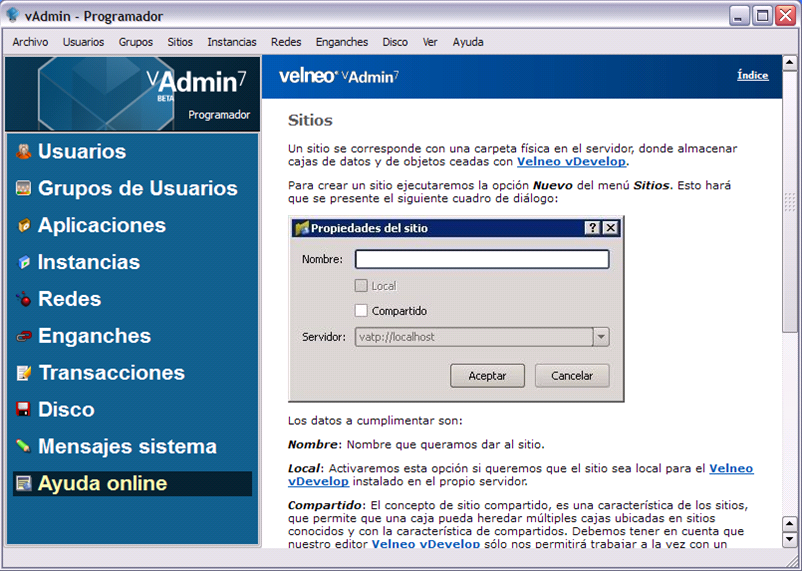This screenshot has width=803, height=572.
Task: Click the Disco floppy disk icon
Action: tap(24, 410)
